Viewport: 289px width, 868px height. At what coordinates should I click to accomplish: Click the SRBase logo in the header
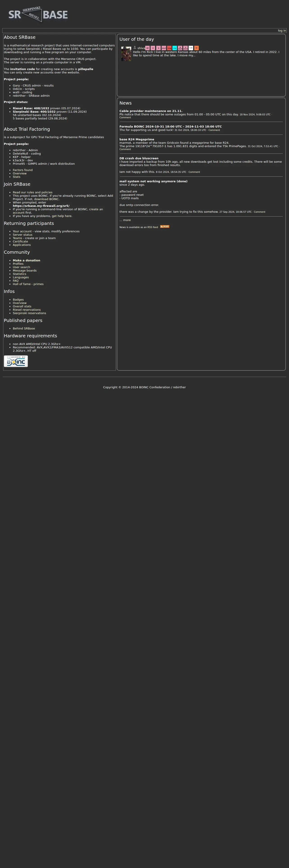click(x=38, y=14)
